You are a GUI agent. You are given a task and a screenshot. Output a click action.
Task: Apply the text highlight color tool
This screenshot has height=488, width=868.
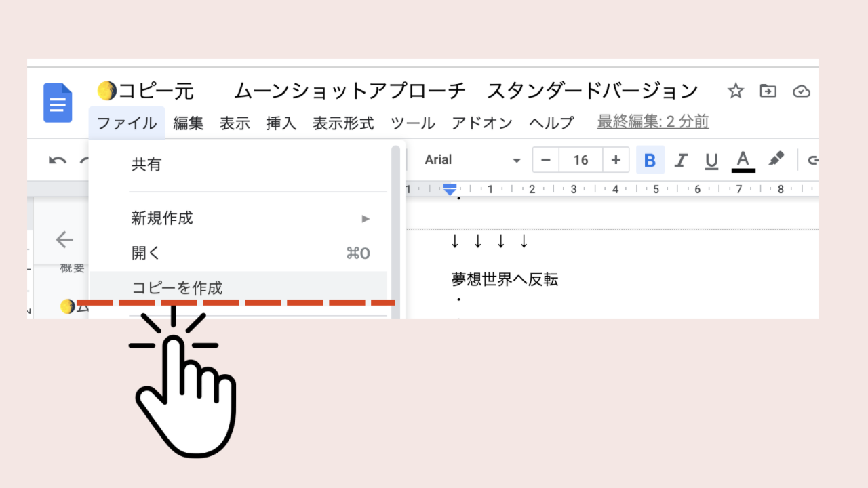776,159
